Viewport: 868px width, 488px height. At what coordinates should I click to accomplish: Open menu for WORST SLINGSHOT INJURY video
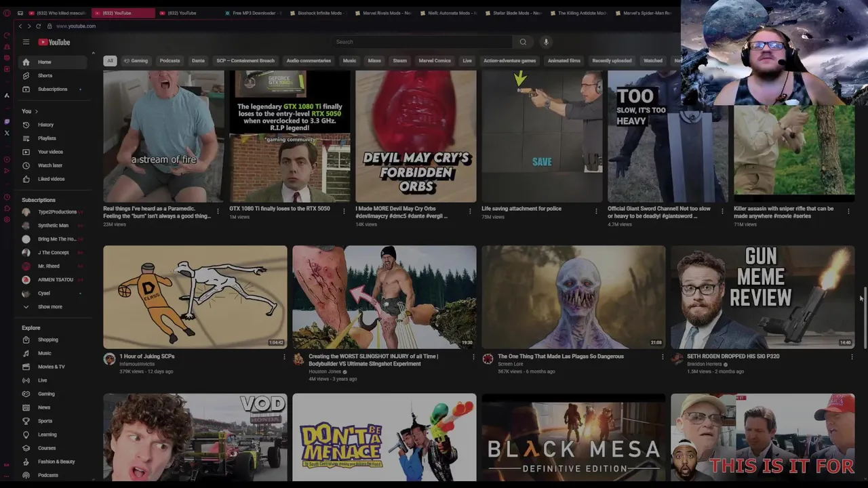point(473,357)
